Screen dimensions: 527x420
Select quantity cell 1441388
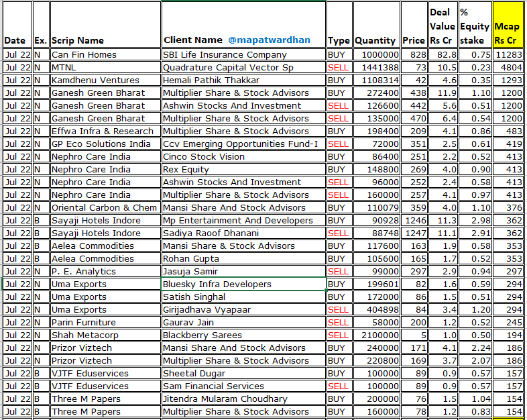tap(377, 67)
